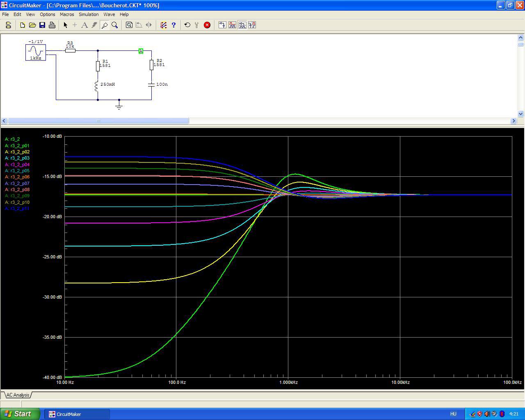
Task: Open a circuit file via folder icon
Action: pyautogui.click(x=32, y=25)
